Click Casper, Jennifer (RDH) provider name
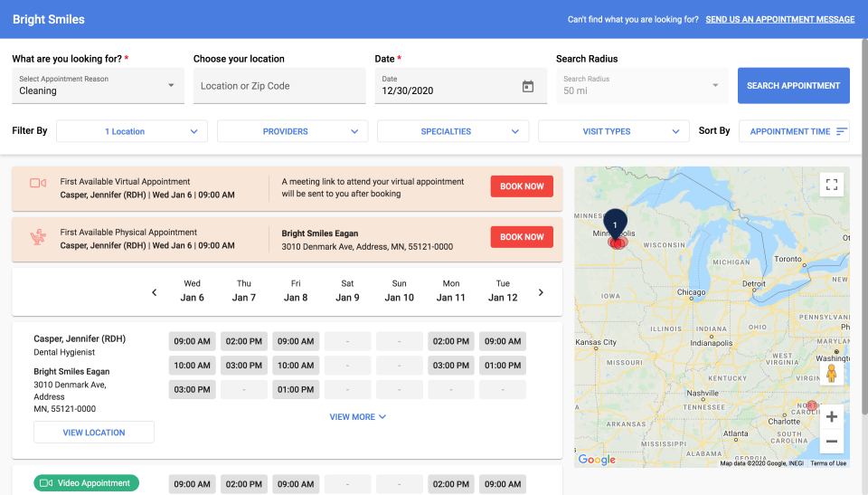The image size is (868, 495). tap(80, 338)
